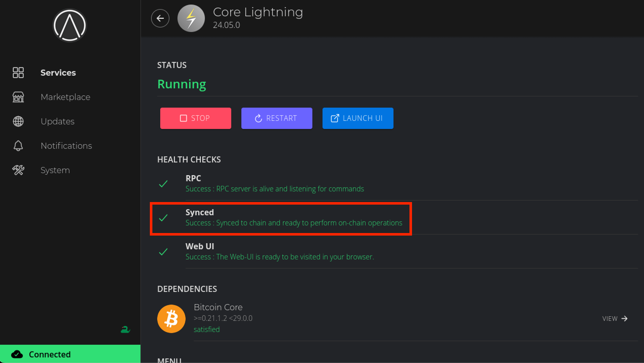Click the Core Lightning bolt logo
Screen dimensions: 644x363
pos(191,18)
